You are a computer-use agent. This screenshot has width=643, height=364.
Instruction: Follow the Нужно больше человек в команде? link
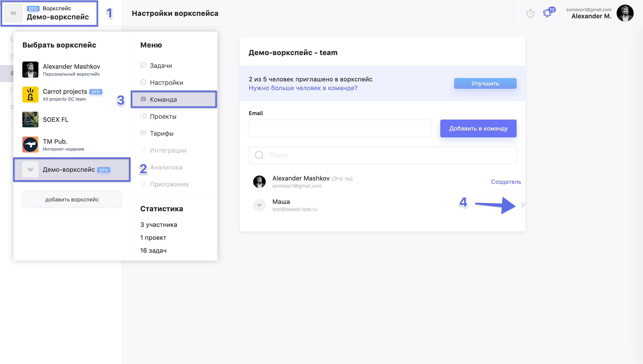[303, 88]
